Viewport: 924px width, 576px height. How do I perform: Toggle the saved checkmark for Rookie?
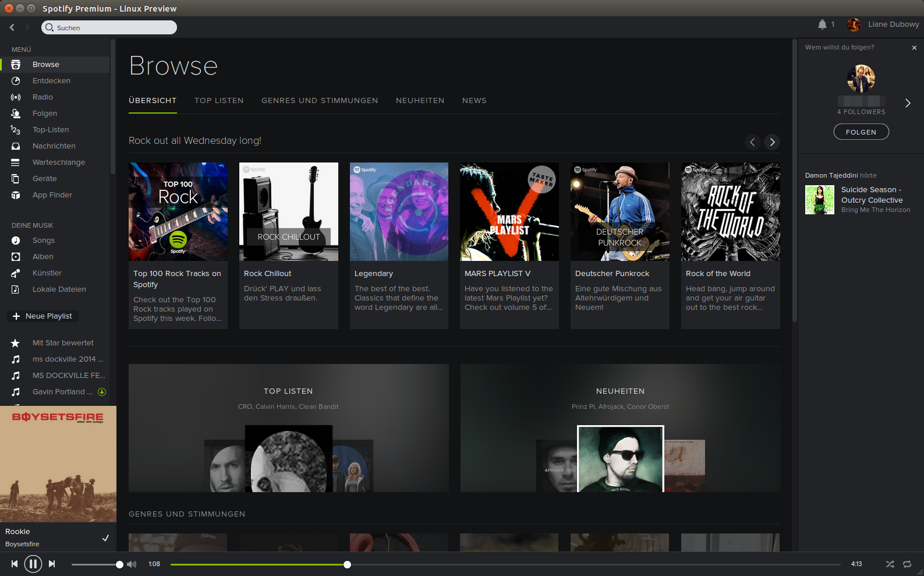pos(105,538)
